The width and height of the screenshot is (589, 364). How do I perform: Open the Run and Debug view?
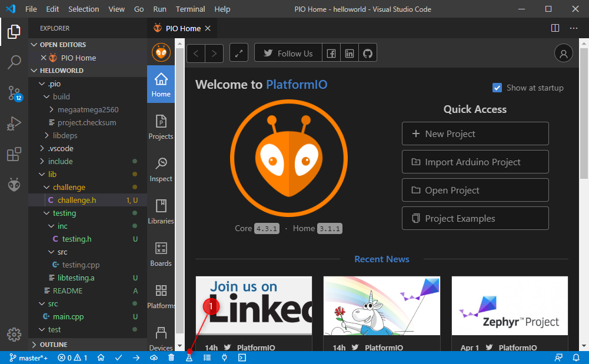14,123
